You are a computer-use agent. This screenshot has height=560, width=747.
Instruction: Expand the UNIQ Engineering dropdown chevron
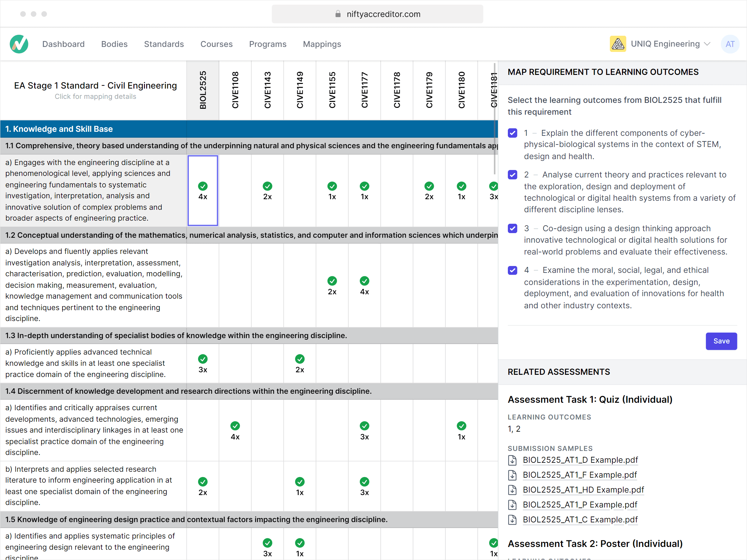pos(708,44)
